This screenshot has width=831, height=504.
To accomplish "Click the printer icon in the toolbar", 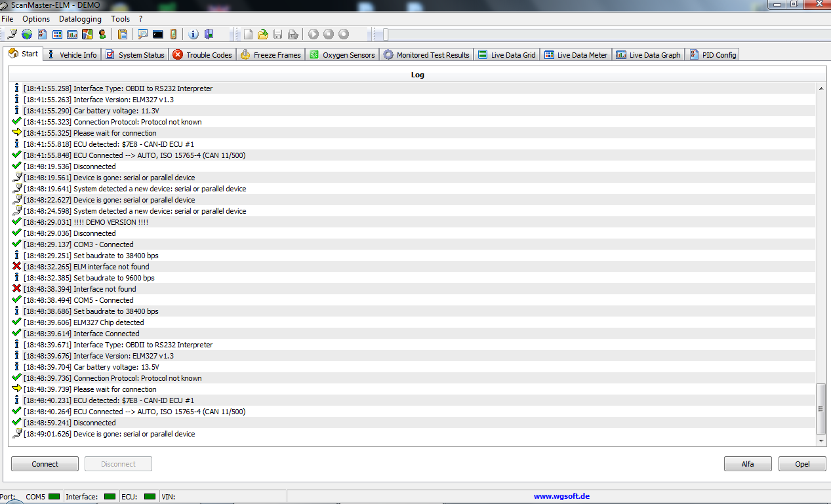I will pos(293,34).
